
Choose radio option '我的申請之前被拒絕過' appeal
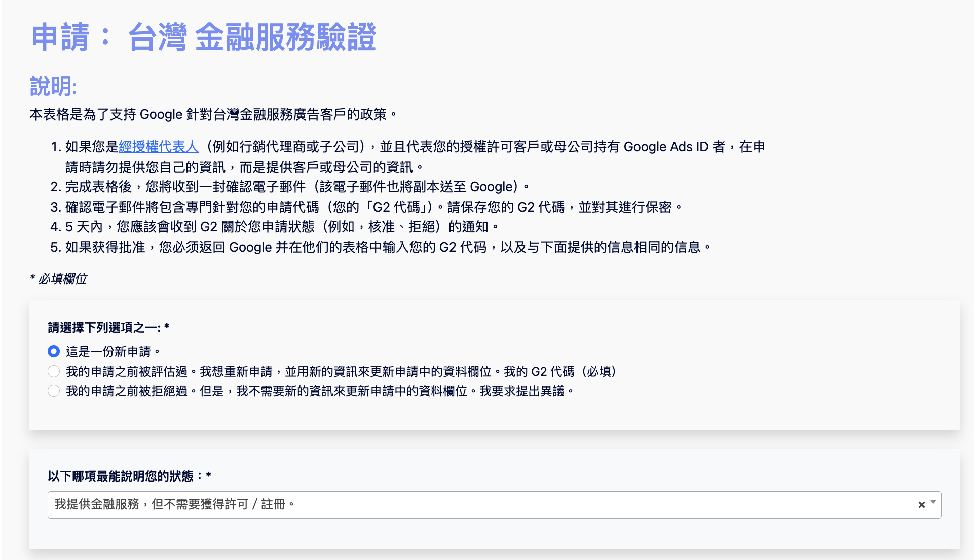[x=54, y=391]
